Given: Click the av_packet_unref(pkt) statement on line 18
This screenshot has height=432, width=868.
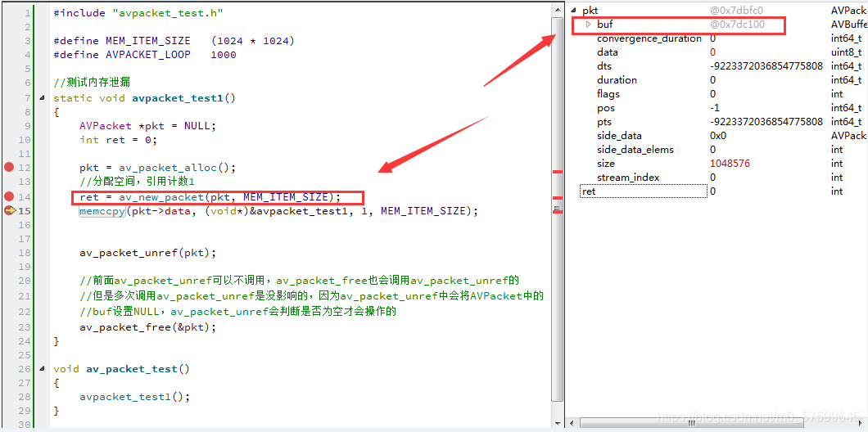Looking at the screenshot, I should 147,253.
